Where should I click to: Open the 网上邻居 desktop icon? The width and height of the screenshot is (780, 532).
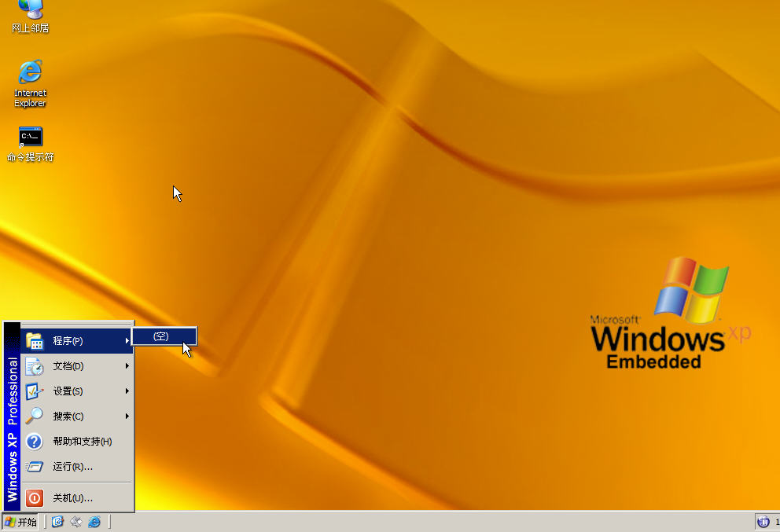[31, 17]
